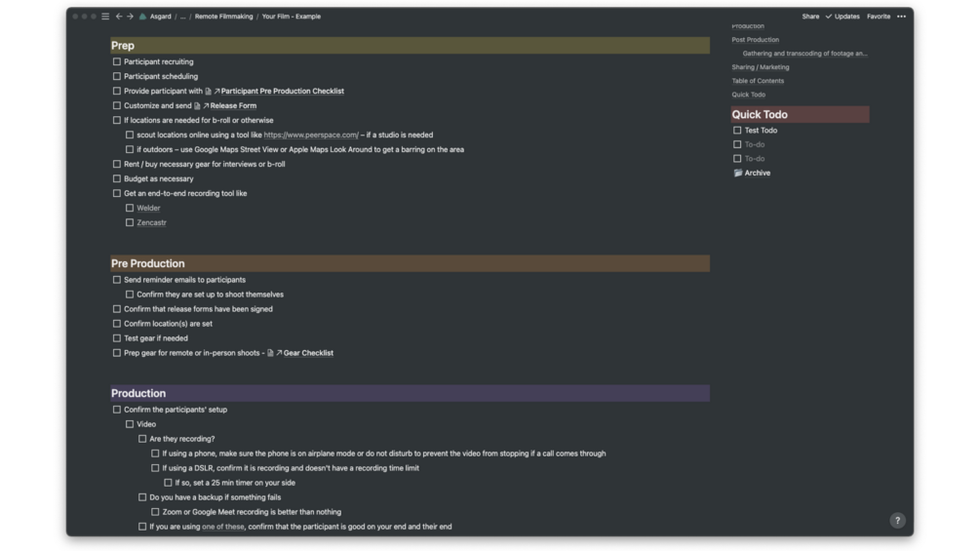Screen dimensions: 980x551
Task: Click the Asgard workspace icon
Action: coord(143,17)
